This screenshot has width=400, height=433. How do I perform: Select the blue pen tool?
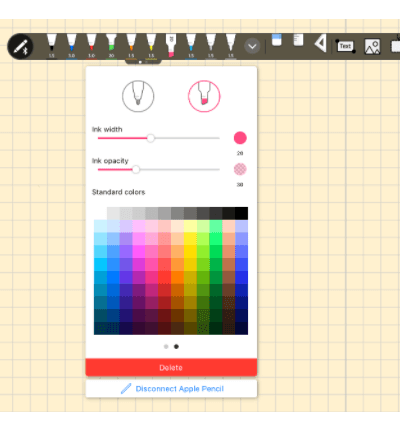click(x=71, y=46)
